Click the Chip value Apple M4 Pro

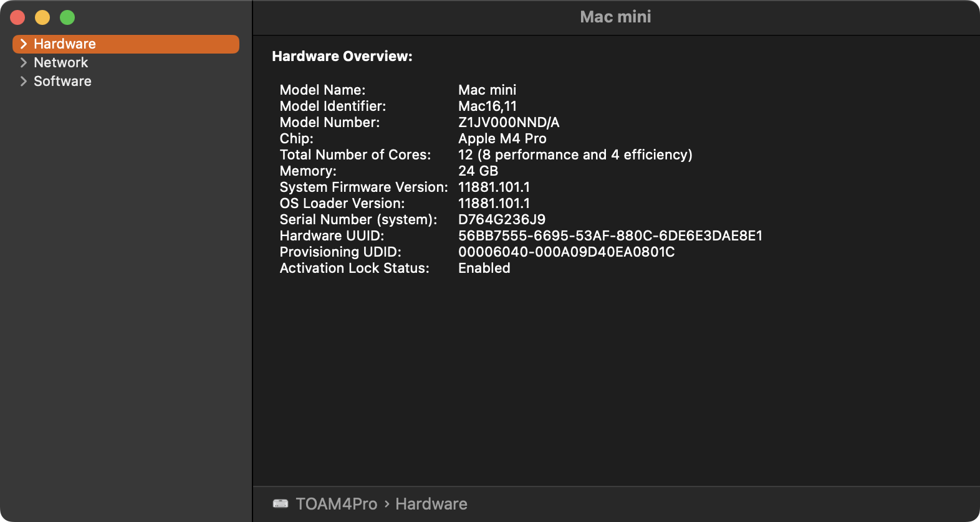pyautogui.click(x=502, y=138)
